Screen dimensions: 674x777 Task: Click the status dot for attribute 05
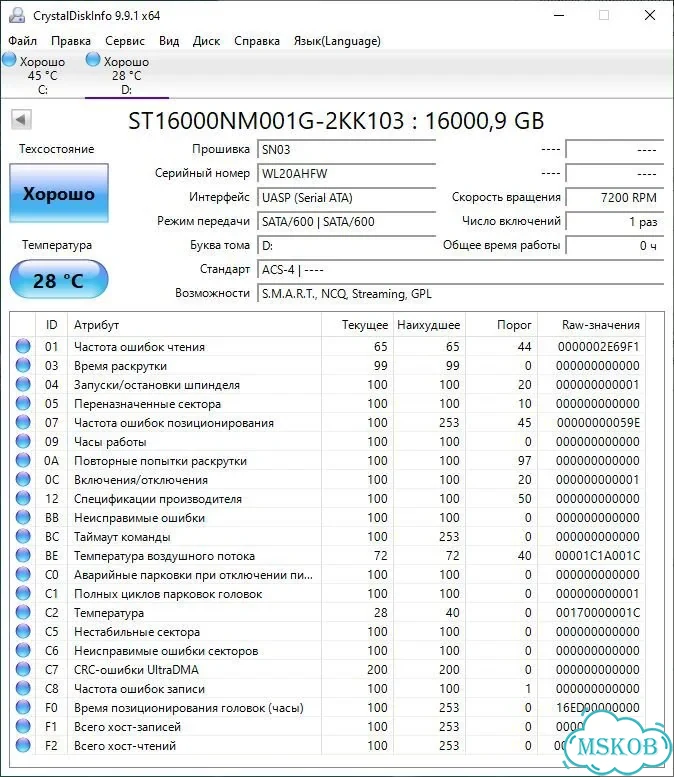pos(23,403)
